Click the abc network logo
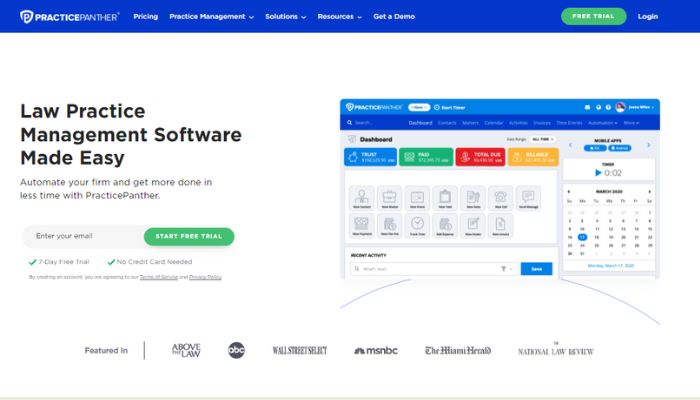This screenshot has width=700, height=400. [236, 350]
